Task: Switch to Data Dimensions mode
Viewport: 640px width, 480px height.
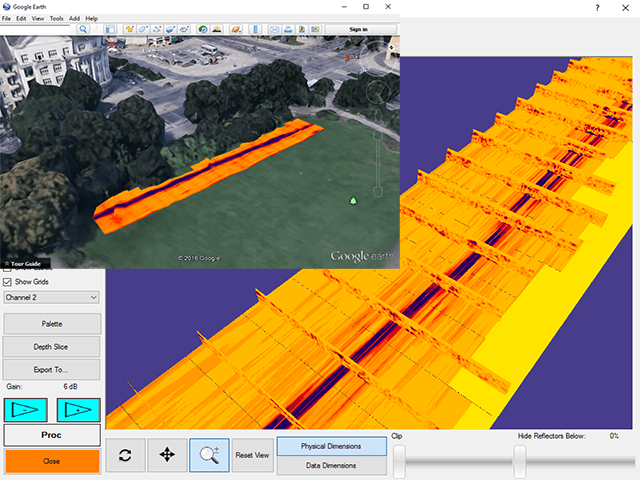Action: pyautogui.click(x=331, y=465)
